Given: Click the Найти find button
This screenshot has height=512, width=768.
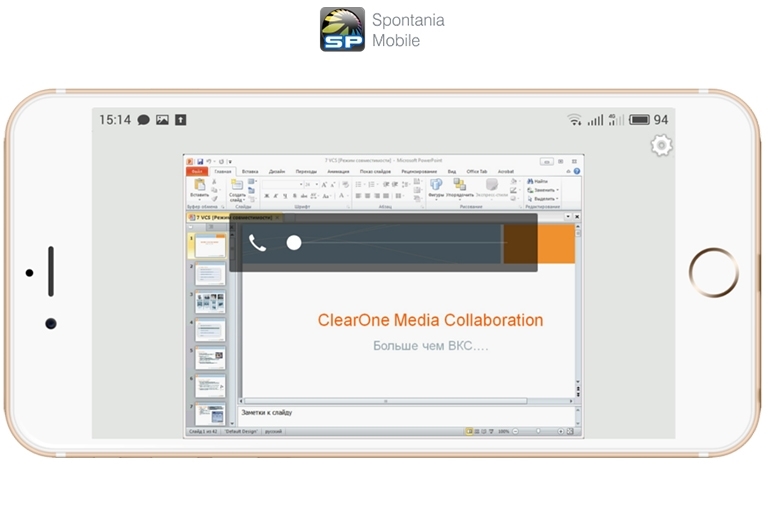Looking at the screenshot, I should tap(541, 181).
